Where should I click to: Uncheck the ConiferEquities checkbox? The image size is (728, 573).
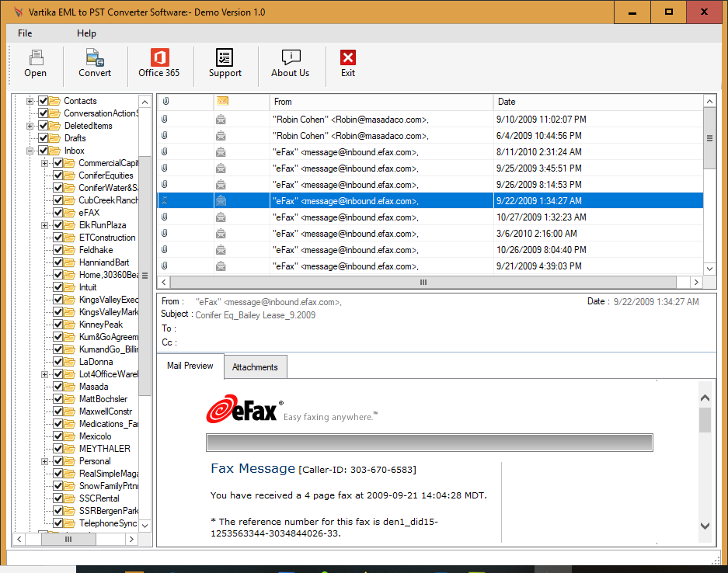(58, 175)
